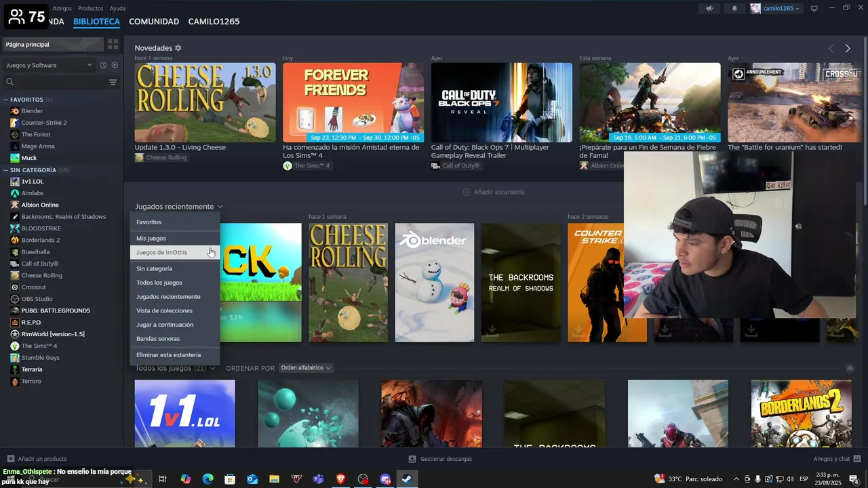Click the Big Picture monitor icon

pos(814,8)
